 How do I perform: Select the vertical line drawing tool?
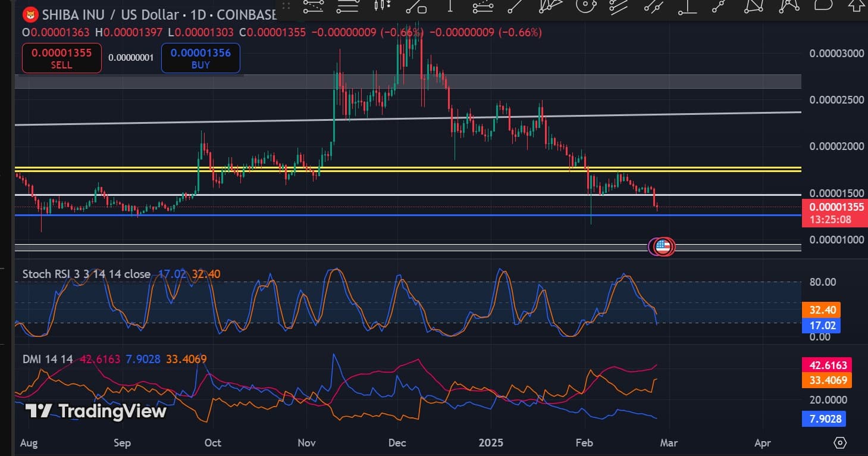point(450,6)
